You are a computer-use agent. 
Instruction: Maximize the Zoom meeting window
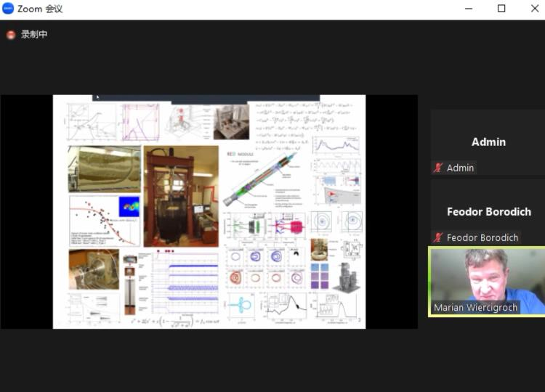coord(501,9)
